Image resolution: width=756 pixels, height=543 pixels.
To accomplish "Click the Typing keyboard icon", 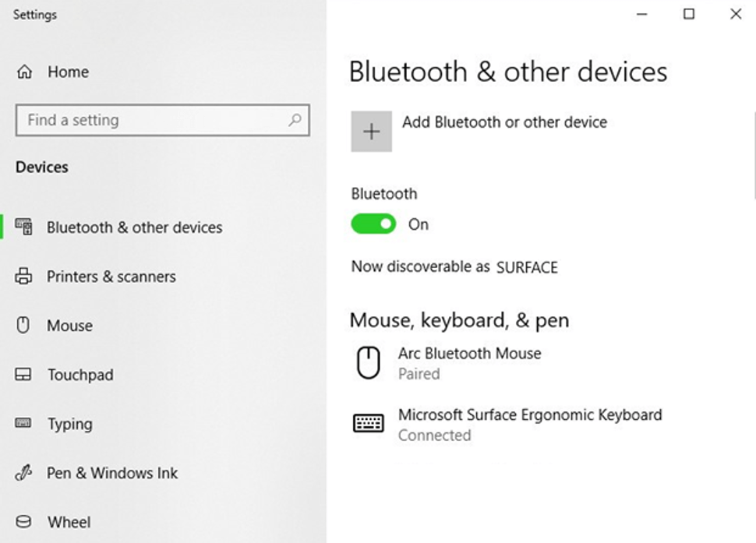I will pos(25,424).
